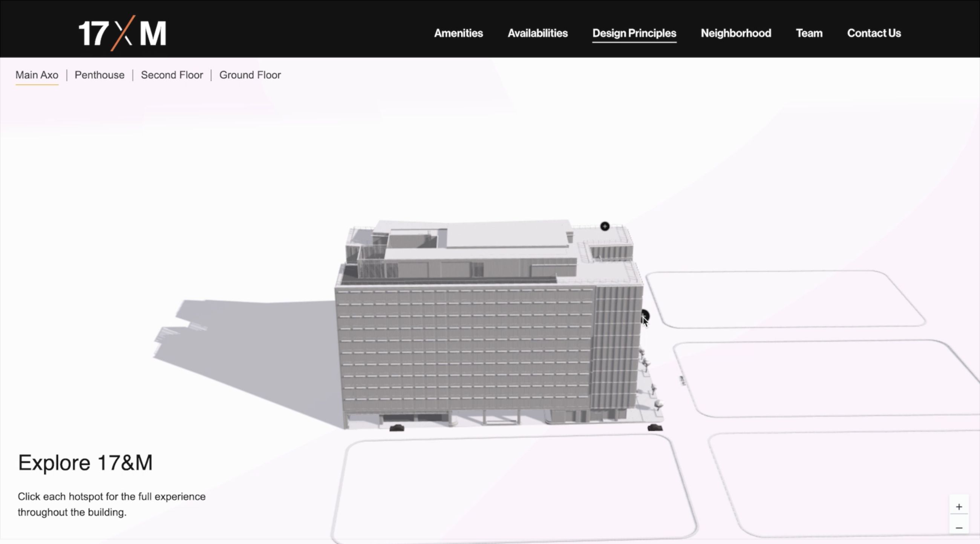The height and width of the screenshot is (544, 980).
Task: Select the Penthouse view
Action: coord(99,75)
